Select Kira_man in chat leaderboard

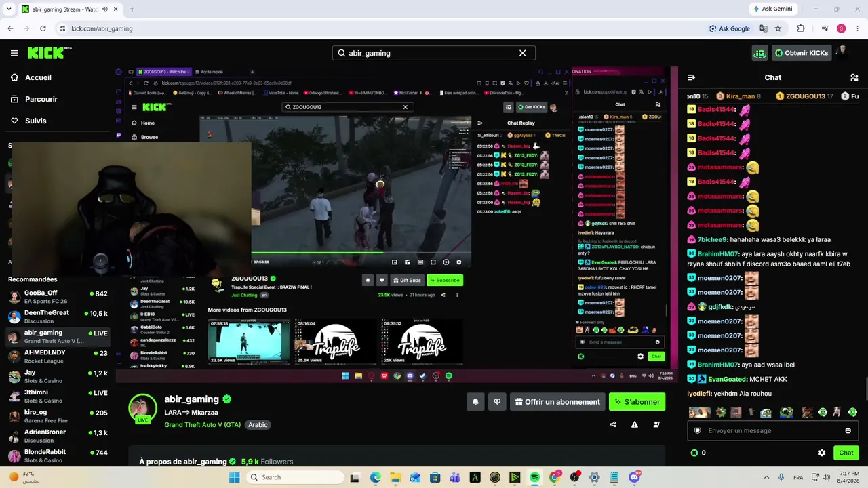[738, 96]
